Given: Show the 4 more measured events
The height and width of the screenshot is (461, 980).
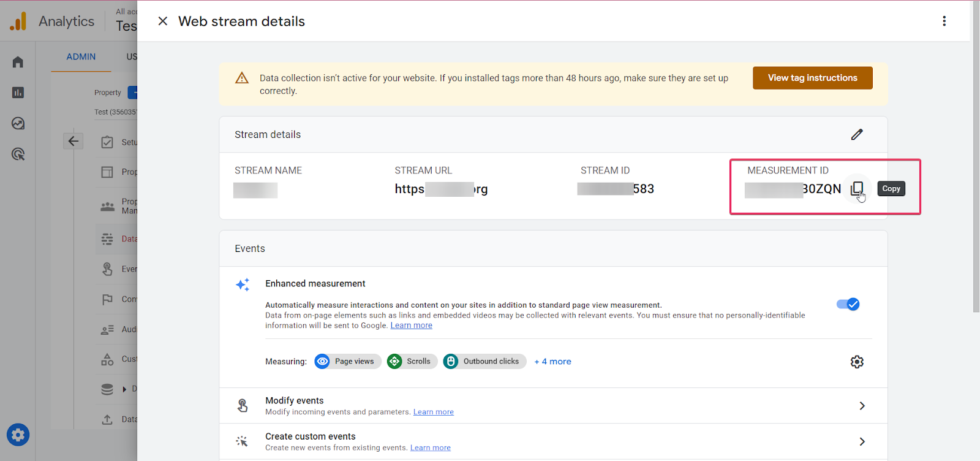Looking at the screenshot, I should click(552, 362).
